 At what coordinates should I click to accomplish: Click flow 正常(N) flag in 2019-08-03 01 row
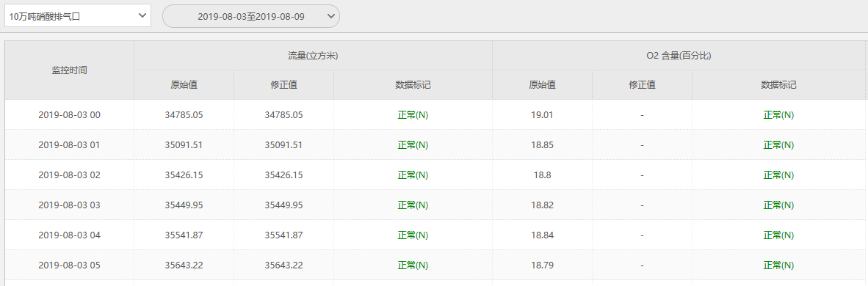(413, 145)
